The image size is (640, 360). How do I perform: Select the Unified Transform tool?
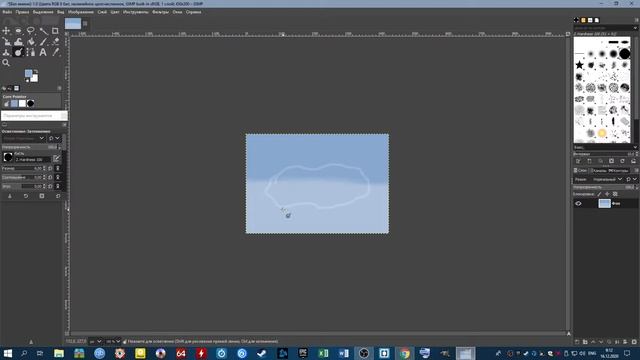pyautogui.click(x=6, y=42)
